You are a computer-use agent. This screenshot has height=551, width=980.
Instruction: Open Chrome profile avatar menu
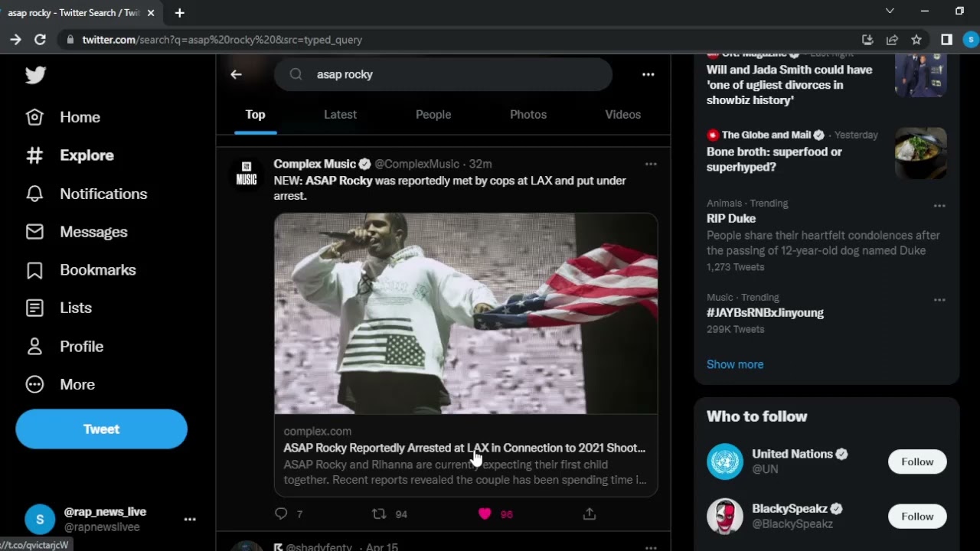(x=971, y=40)
